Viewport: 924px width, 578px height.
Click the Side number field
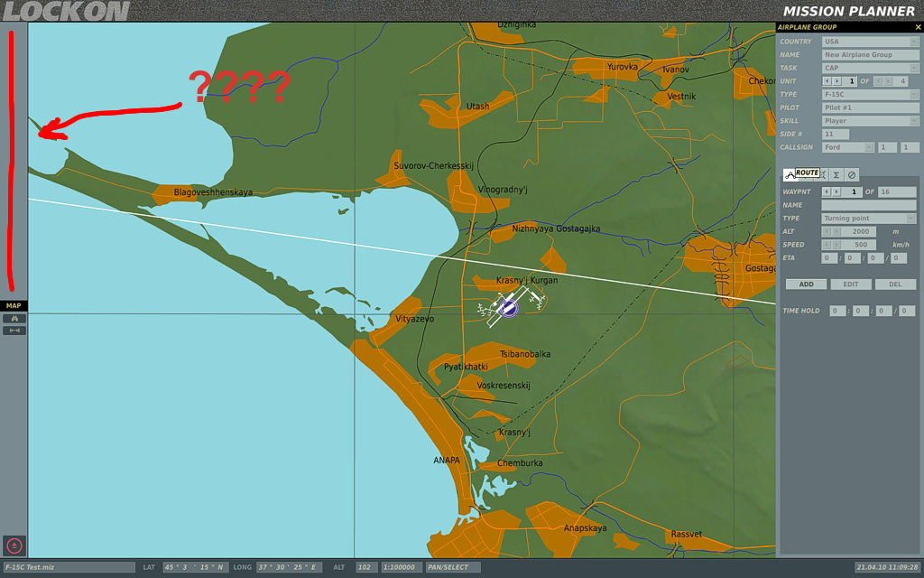(836, 135)
